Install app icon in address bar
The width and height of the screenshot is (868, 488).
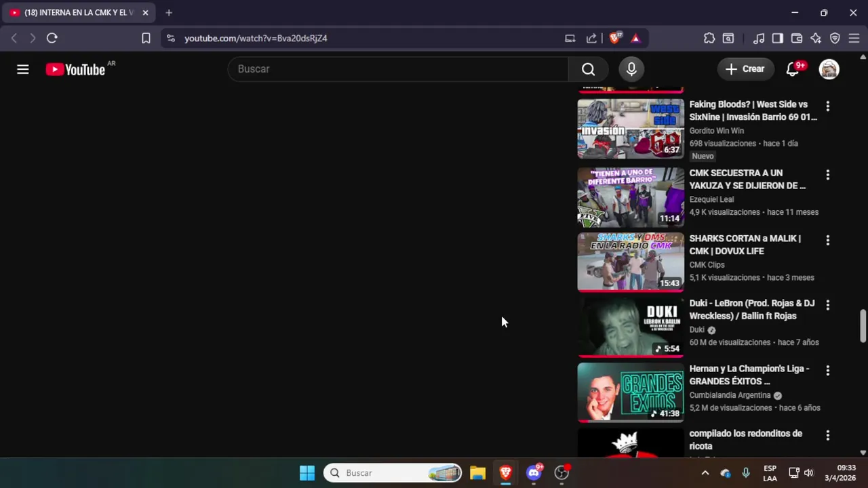point(570,38)
